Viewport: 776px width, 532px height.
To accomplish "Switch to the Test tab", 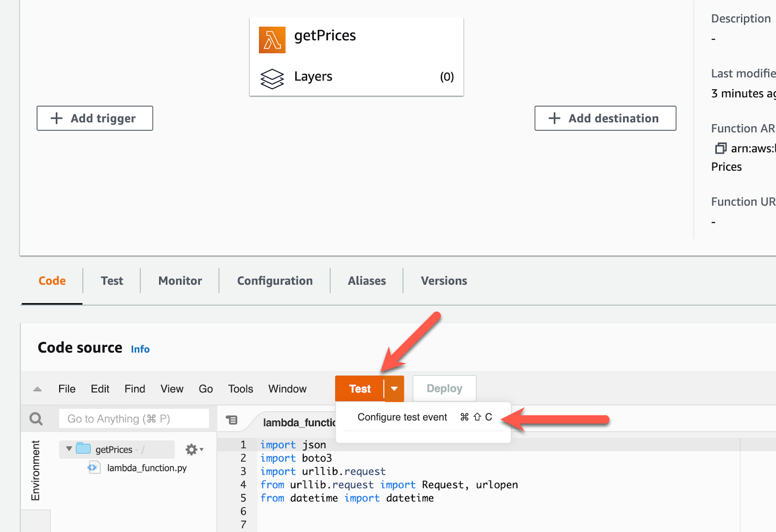I will (x=112, y=281).
